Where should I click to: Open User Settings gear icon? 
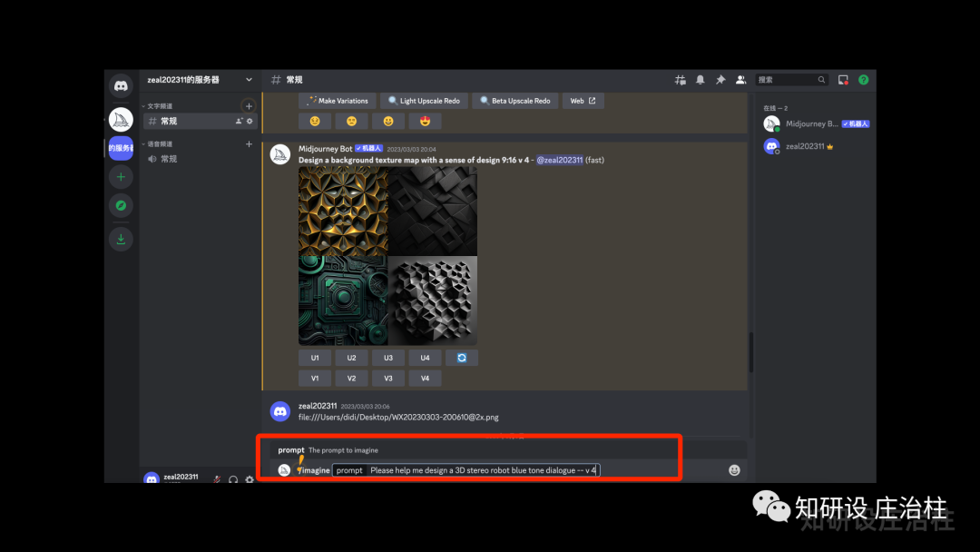click(250, 479)
